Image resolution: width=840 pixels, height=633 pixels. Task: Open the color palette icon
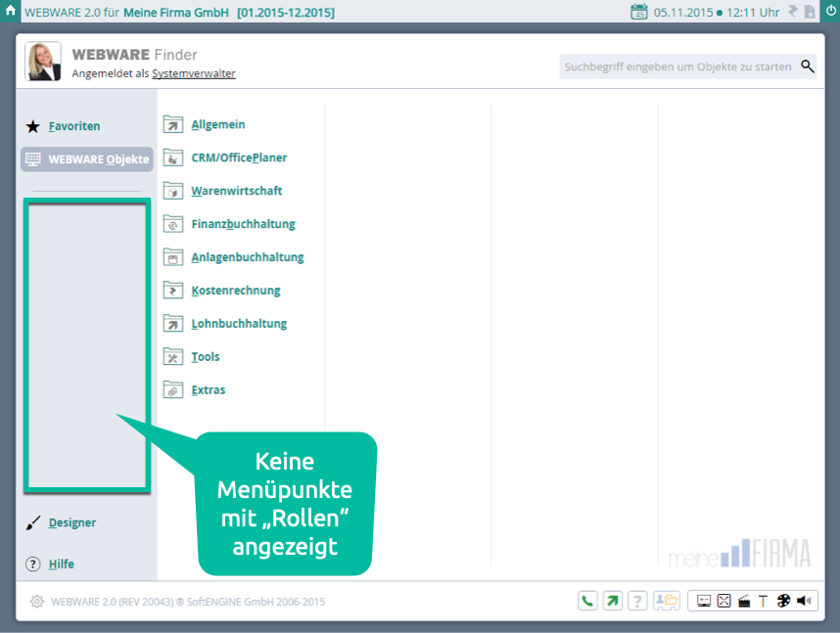(783, 601)
